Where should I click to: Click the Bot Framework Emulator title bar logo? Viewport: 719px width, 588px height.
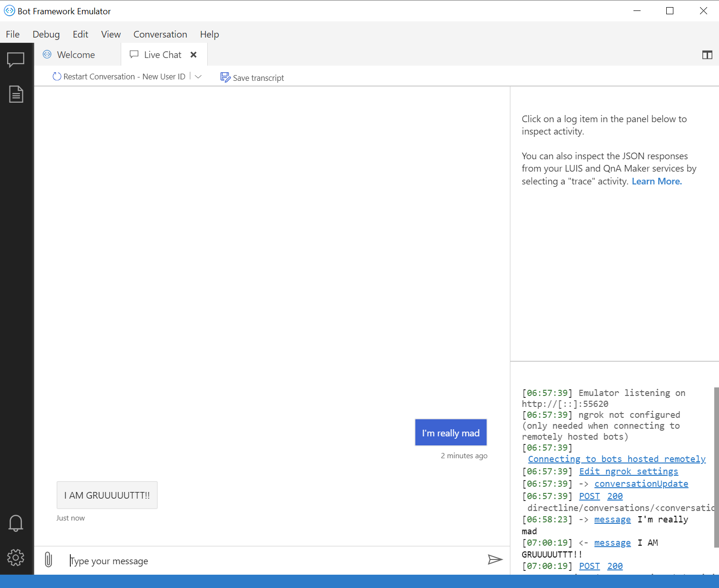pos(10,10)
